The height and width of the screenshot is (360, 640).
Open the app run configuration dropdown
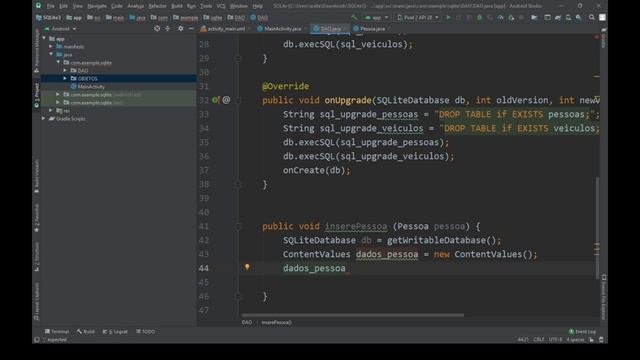(376, 18)
